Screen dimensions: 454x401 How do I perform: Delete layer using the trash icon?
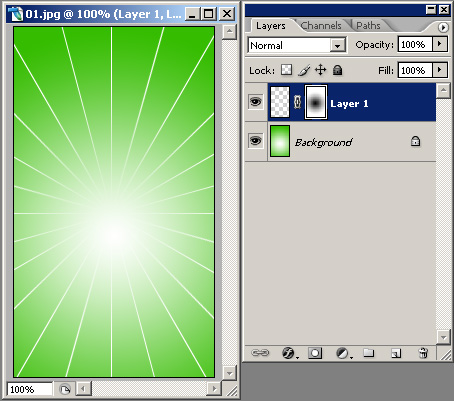coord(423,353)
